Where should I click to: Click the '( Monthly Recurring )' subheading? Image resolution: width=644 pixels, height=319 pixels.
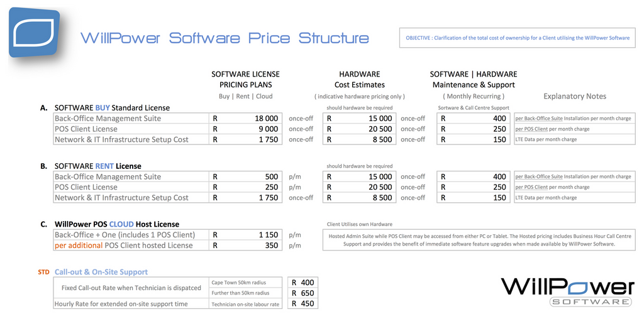pos(474,97)
